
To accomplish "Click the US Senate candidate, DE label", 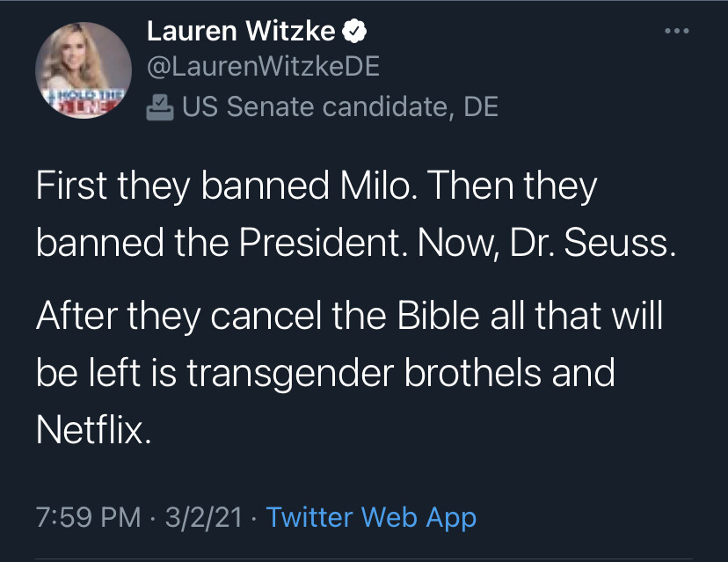I will (x=339, y=107).
